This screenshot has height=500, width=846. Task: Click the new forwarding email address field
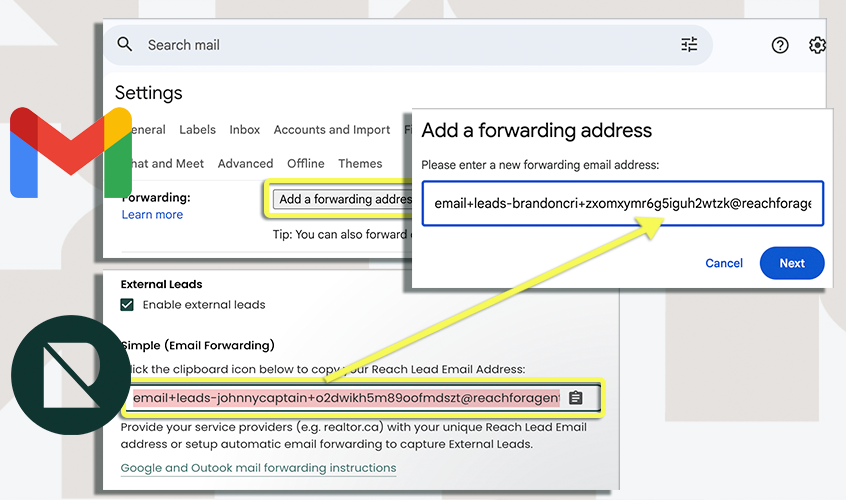click(x=622, y=204)
